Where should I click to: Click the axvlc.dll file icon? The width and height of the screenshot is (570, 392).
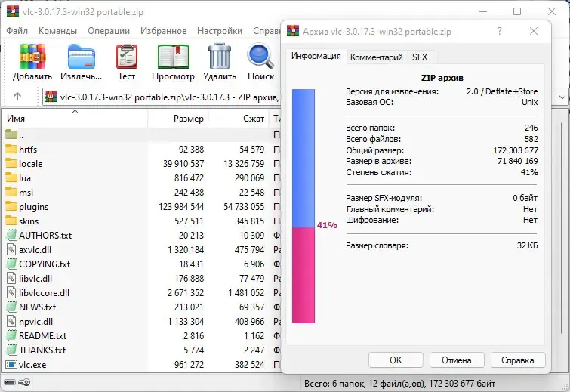click(11, 249)
